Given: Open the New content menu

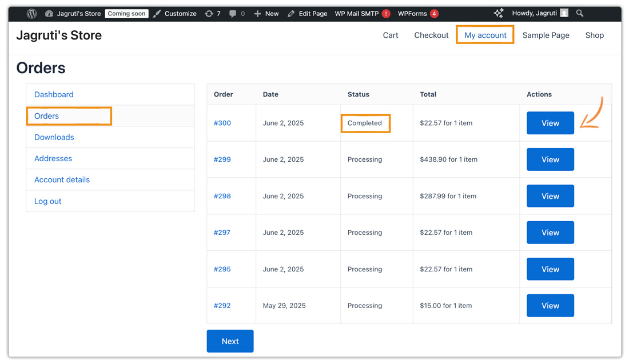Looking at the screenshot, I should tap(272, 14).
